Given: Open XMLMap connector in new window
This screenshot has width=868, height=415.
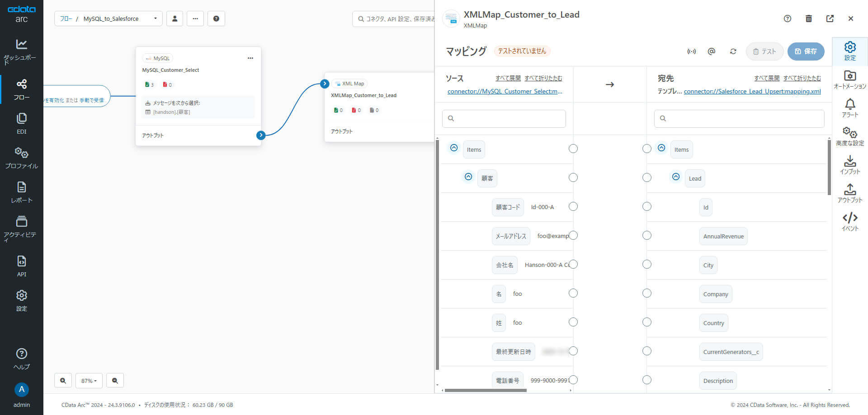Looking at the screenshot, I should 830,19.
